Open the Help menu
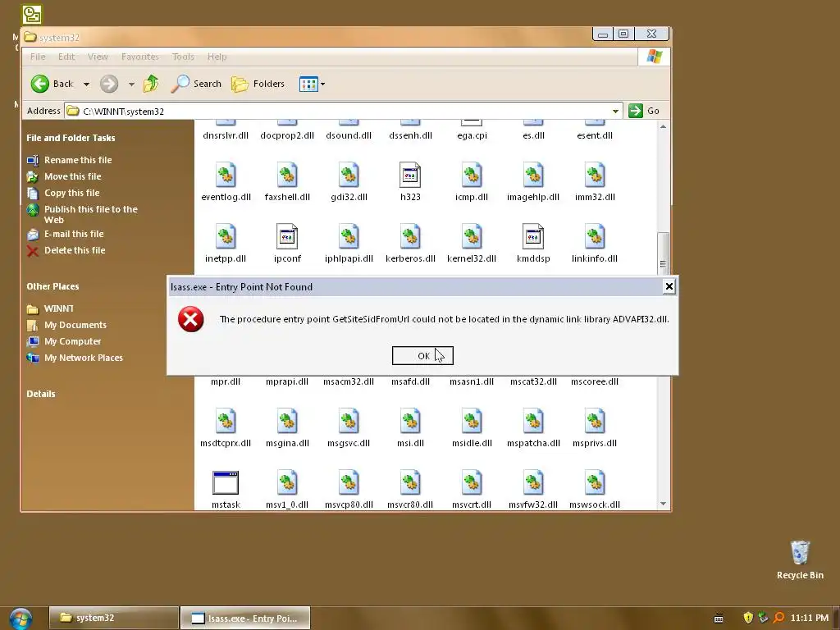This screenshot has height=630, width=840. coord(217,57)
